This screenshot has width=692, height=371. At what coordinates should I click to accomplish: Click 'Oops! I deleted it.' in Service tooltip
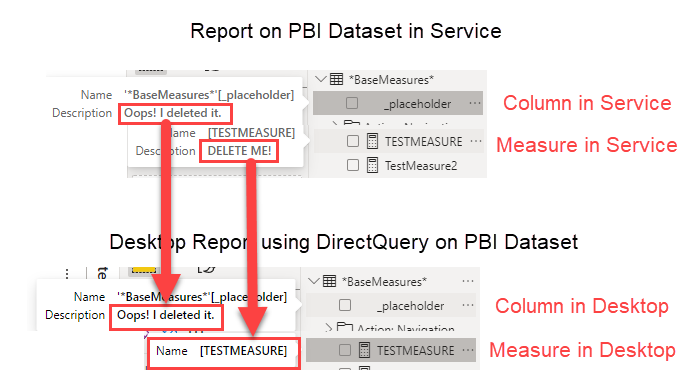click(x=173, y=113)
